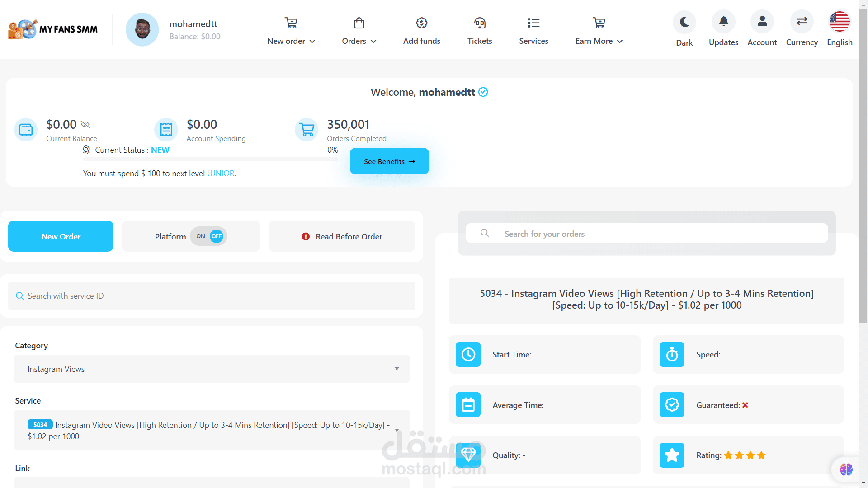868x488 pixels.
Task: Open Tickets headset icon
Action: point(479,23)
